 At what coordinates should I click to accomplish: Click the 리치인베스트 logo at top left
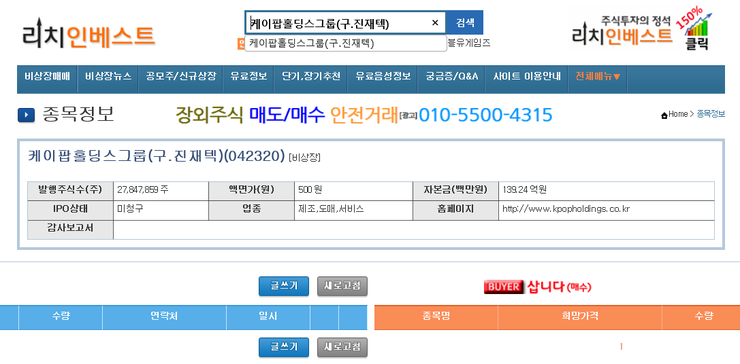click(x=88, y=34)
